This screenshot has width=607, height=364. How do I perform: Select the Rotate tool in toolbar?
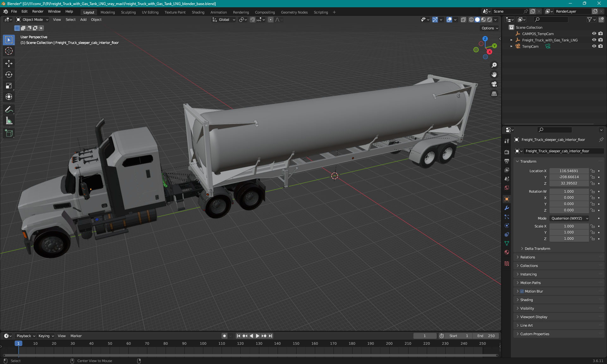click(9, 75)
